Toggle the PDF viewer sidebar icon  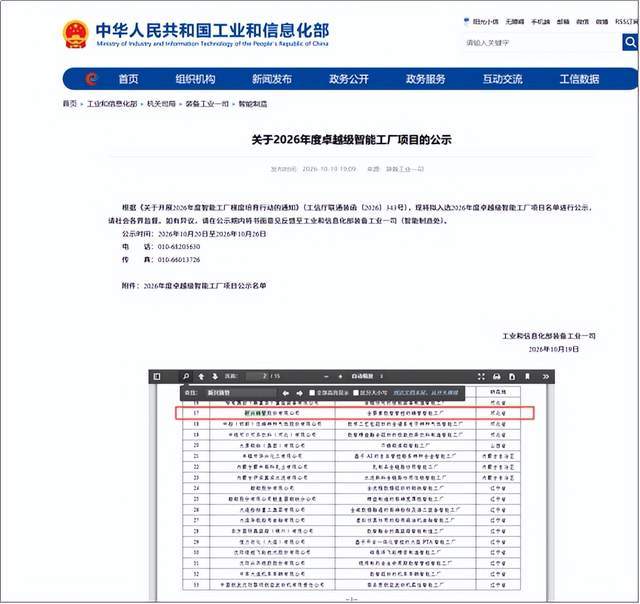pos(157,376)
